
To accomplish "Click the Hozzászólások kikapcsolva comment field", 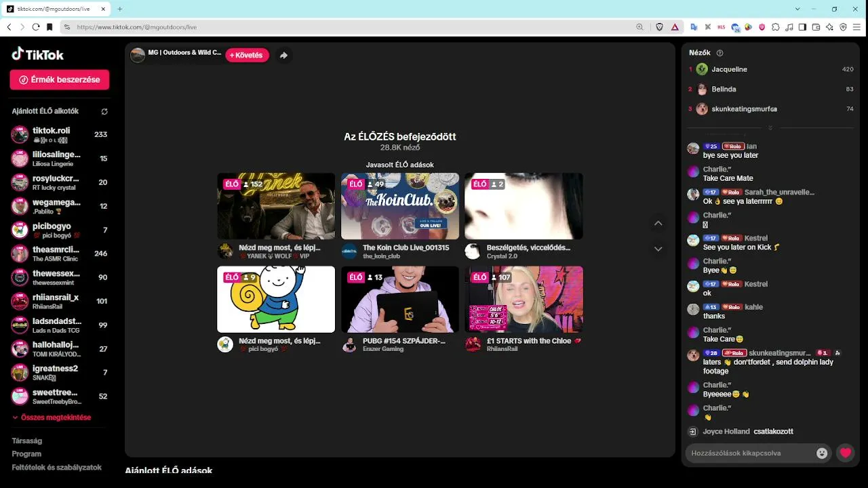I will point(749,453).
